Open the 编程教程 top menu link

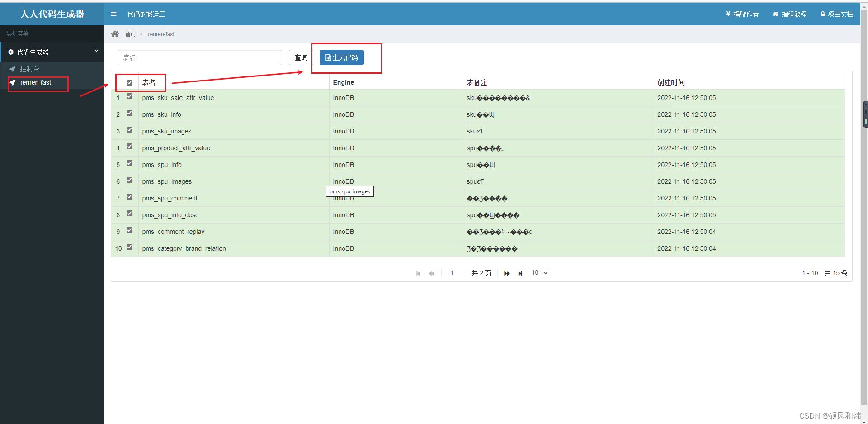click(x=789, y=14)
